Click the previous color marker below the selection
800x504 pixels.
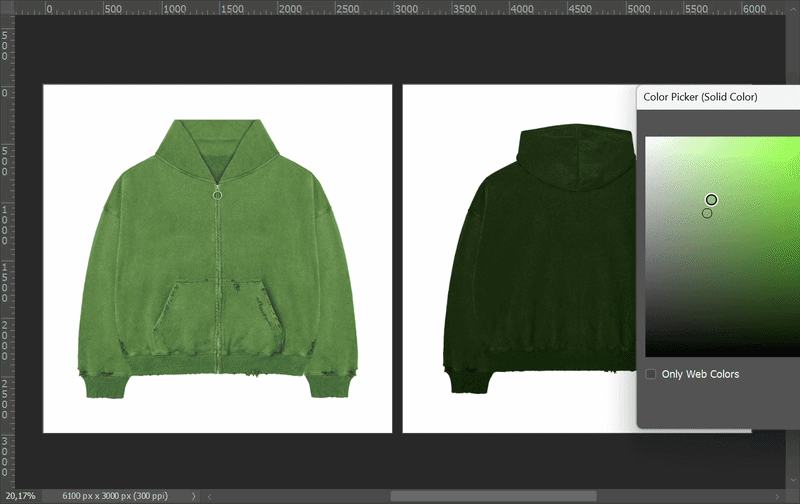coord(707,213)
